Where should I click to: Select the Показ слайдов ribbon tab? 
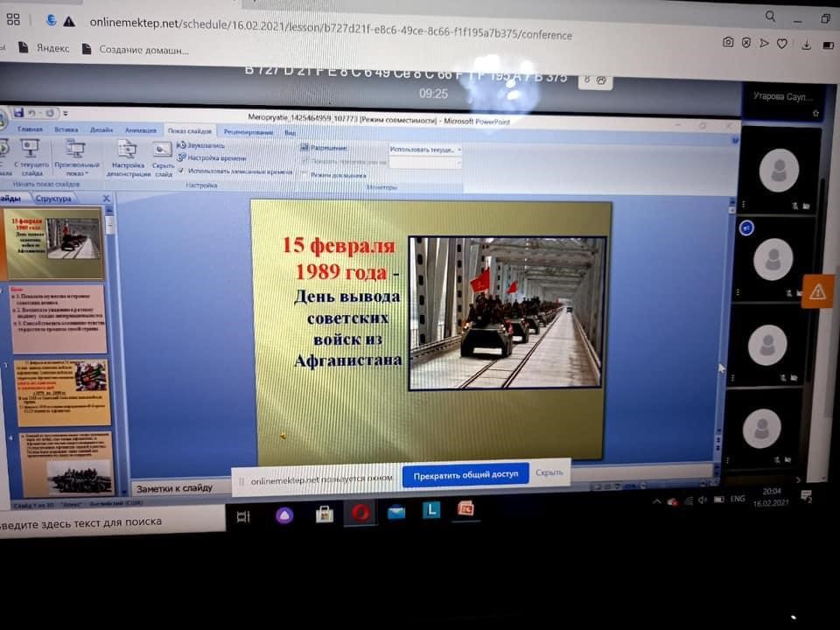click(190, 130)
